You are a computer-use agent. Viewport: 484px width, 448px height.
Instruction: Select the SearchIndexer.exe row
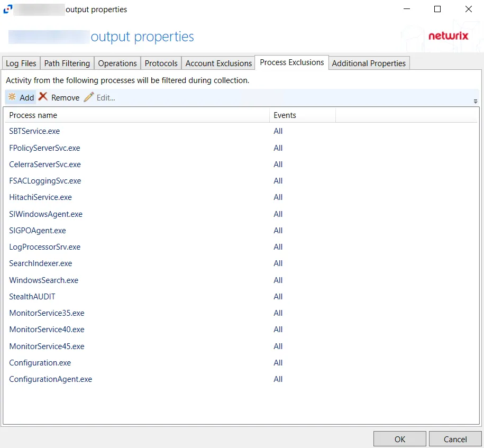pos(241,263)
